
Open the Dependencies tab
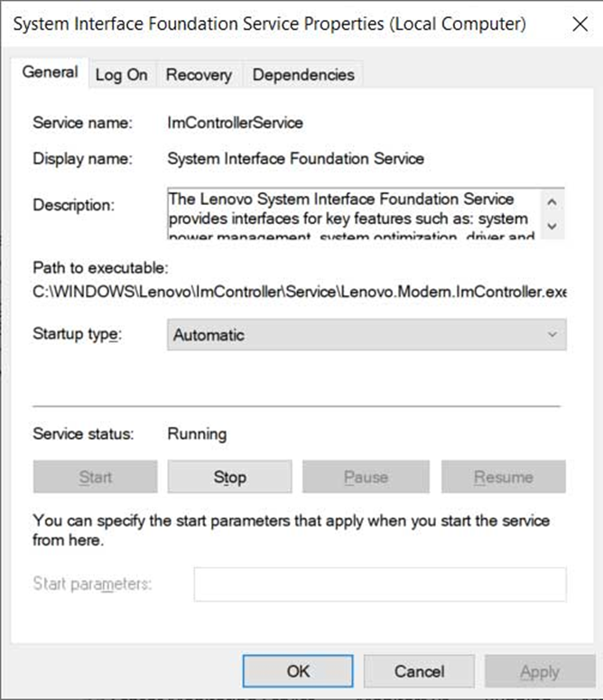(303, 75)
